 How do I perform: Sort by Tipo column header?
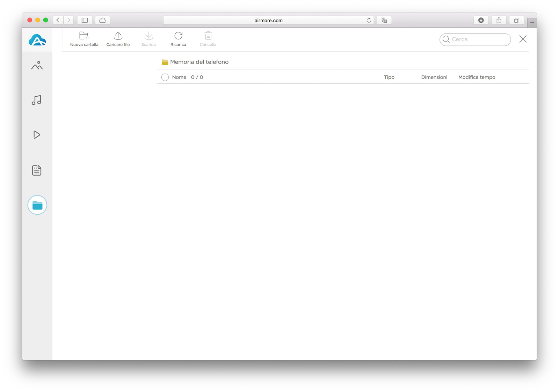[x=389, y=77]
